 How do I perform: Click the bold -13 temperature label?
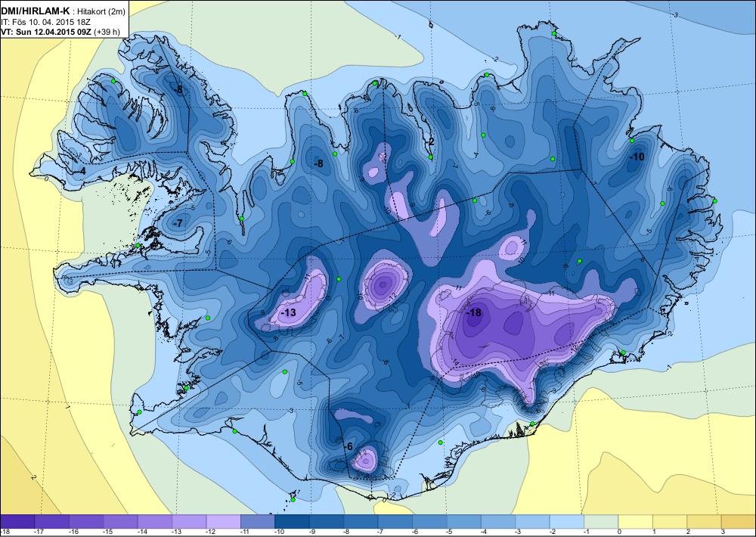click(287, 312)
